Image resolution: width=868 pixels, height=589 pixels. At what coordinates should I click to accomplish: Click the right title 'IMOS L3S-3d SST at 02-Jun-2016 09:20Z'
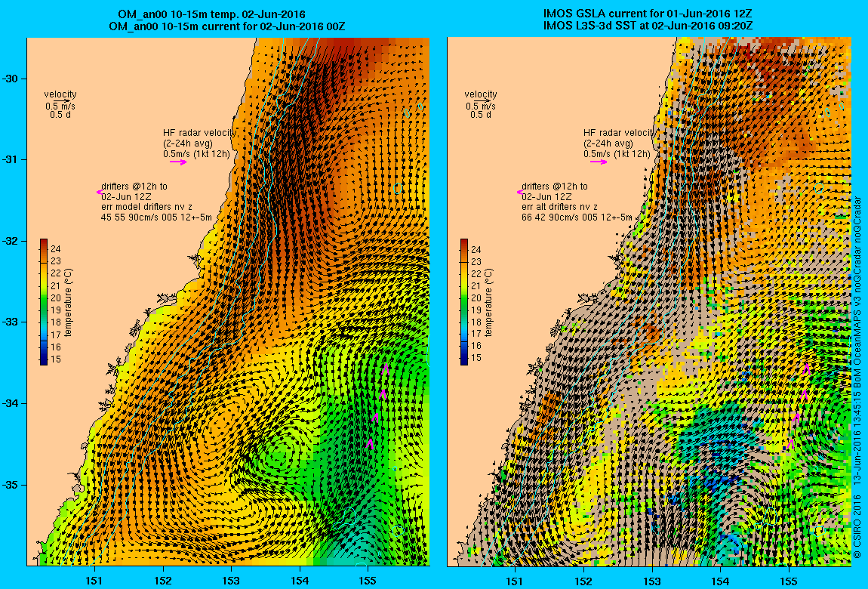[648, 26]
